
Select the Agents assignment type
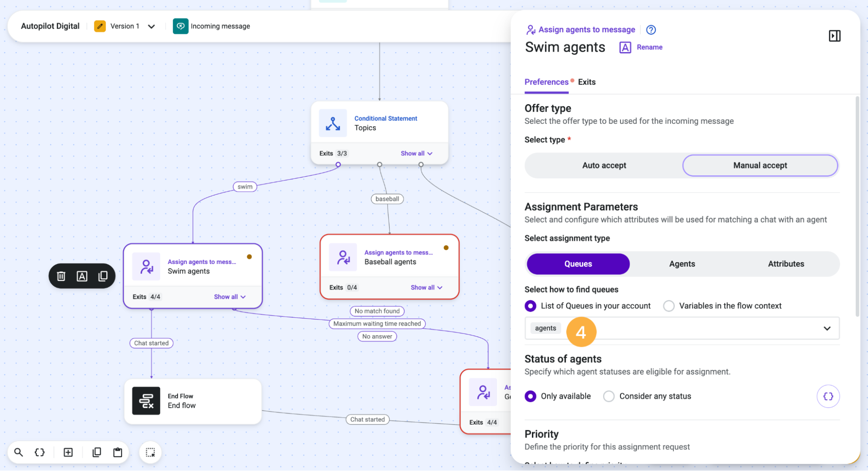pyautogui.click(x=682, y=264)
